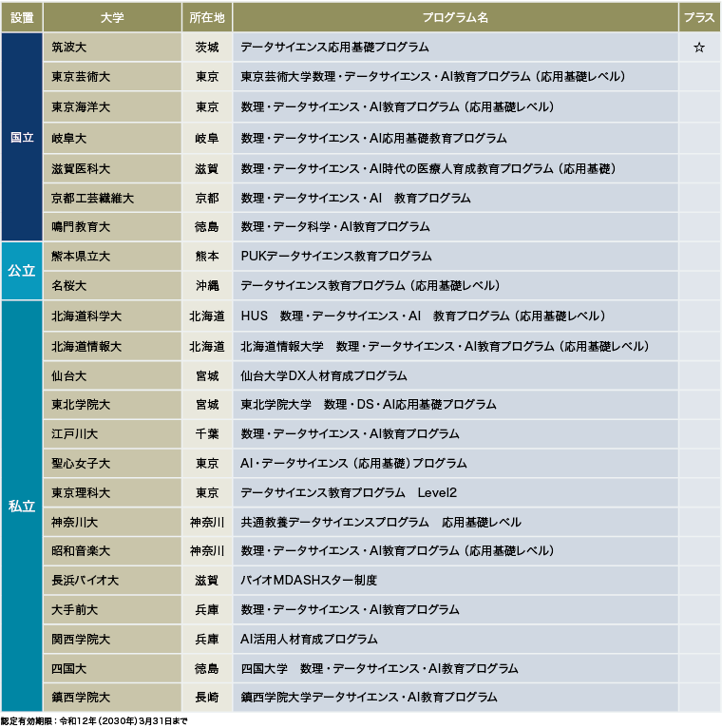Click program PUKデータサイエンス教育プログラム
This screenshot has height=728, width=722.
(x=336, y=257)
